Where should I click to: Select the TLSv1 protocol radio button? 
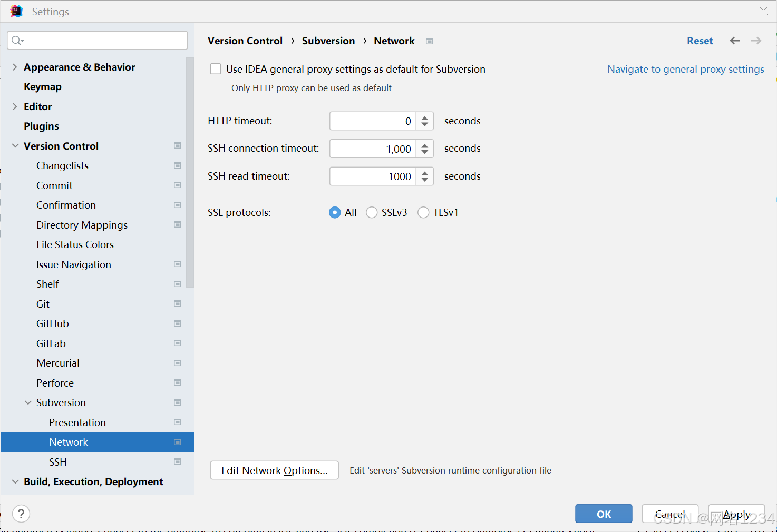tap(423, 212)
